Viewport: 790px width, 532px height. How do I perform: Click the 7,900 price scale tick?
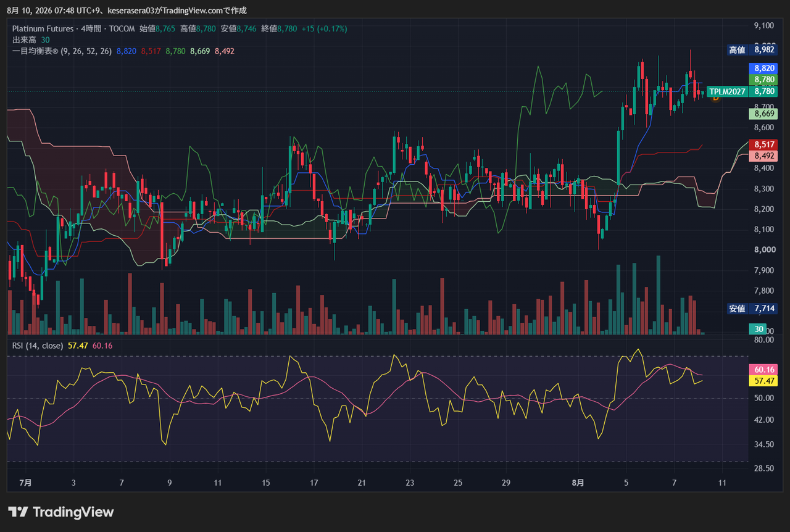[764, 270]
